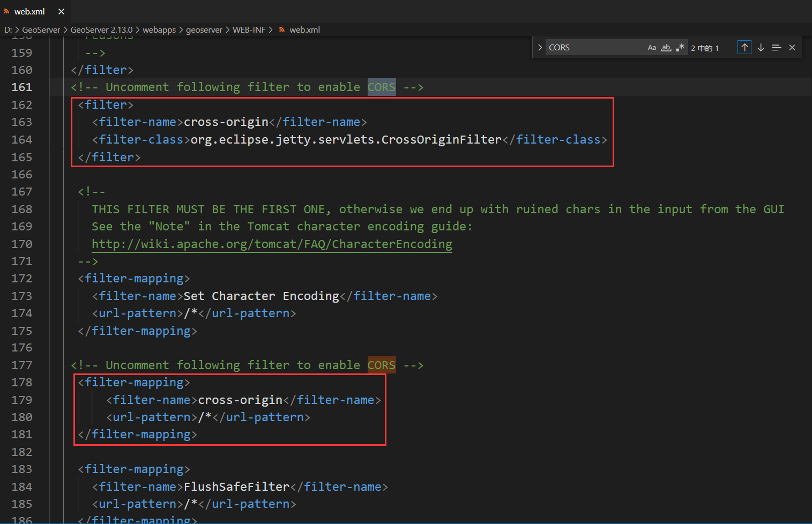Toggle Match Case (Aa) in the search widget
This screenshot has width=812, height=524.
[x=652, y=47]
